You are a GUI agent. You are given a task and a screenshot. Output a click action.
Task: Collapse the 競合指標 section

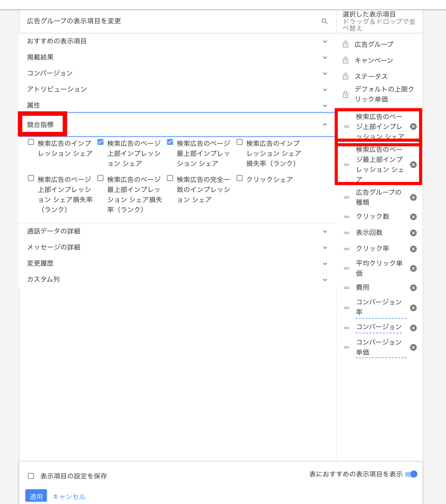[325, 124]
